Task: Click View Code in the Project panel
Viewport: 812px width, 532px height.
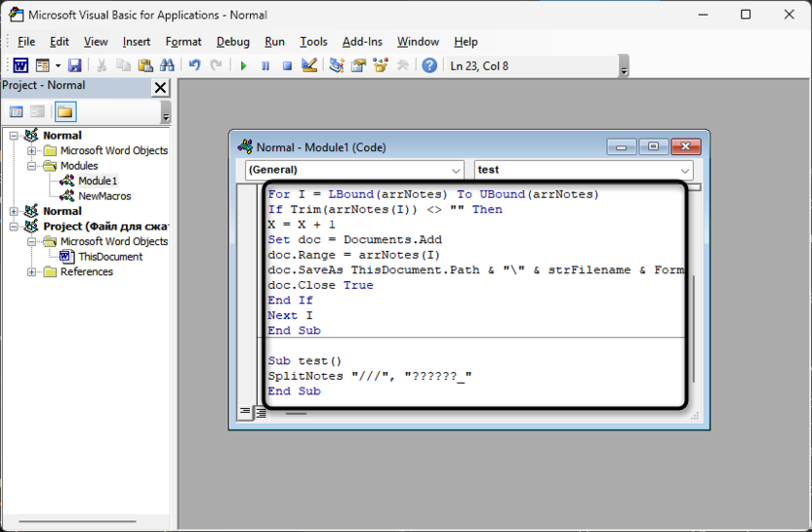Action: coord(17,112)
